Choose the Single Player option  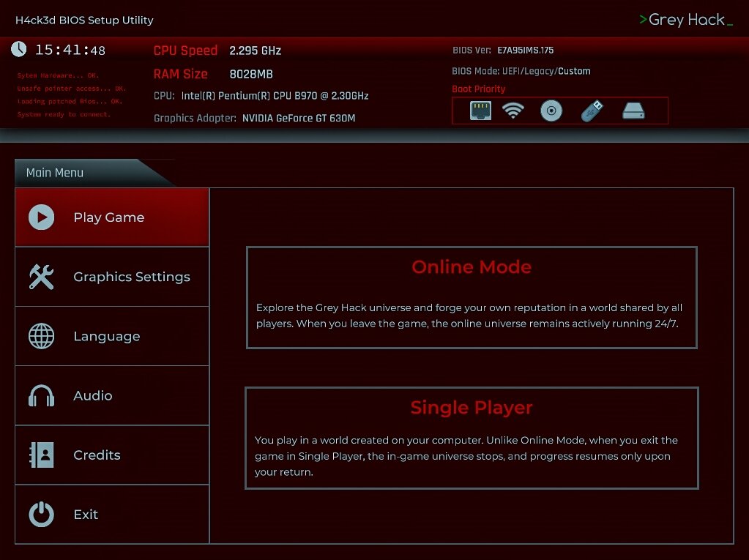(x=472, y=438)
